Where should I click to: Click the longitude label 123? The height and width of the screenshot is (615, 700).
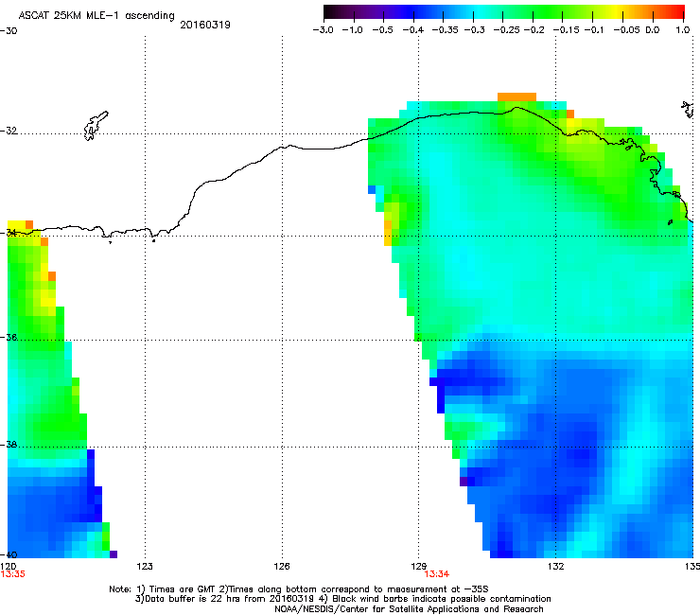(x=145, y=567)
